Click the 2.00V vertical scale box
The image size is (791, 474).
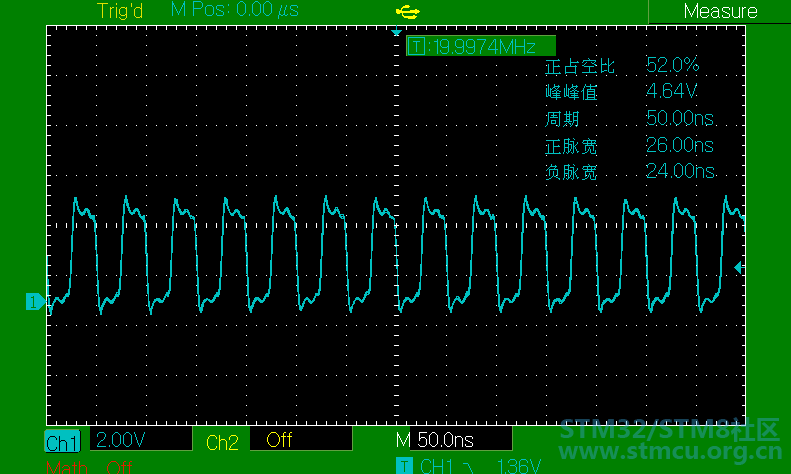141,439
